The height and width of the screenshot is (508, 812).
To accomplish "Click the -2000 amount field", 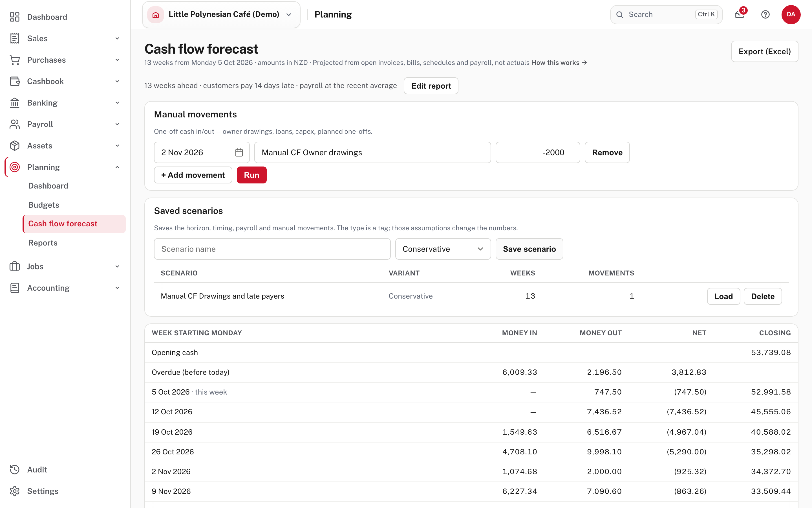I will click(538, 152).
